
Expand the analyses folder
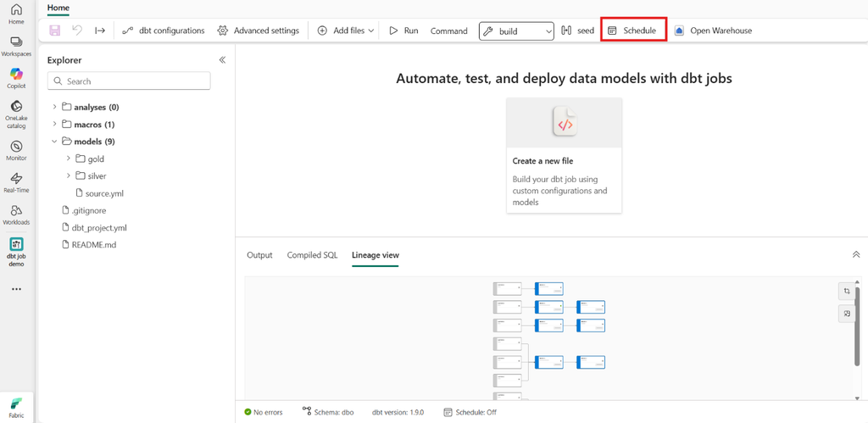pos(54,107)
